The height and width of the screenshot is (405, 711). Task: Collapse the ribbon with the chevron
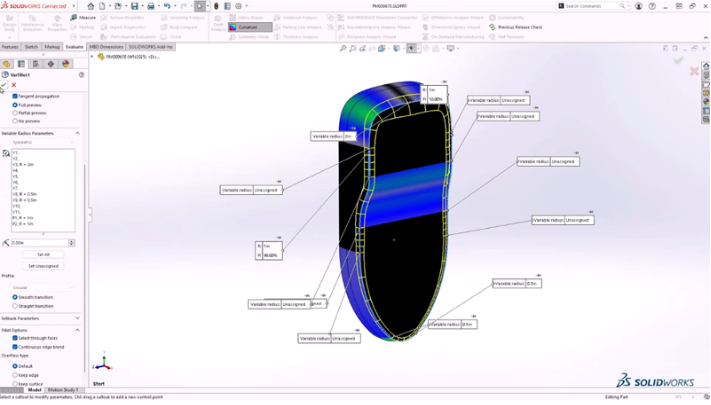[x=706, y=37]
